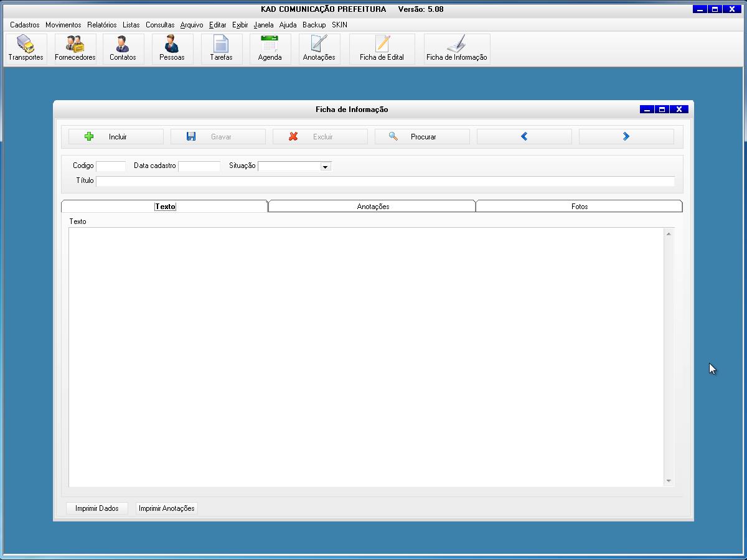
Task: Open the Relatórios menu
Action: (x=102, y=25)
